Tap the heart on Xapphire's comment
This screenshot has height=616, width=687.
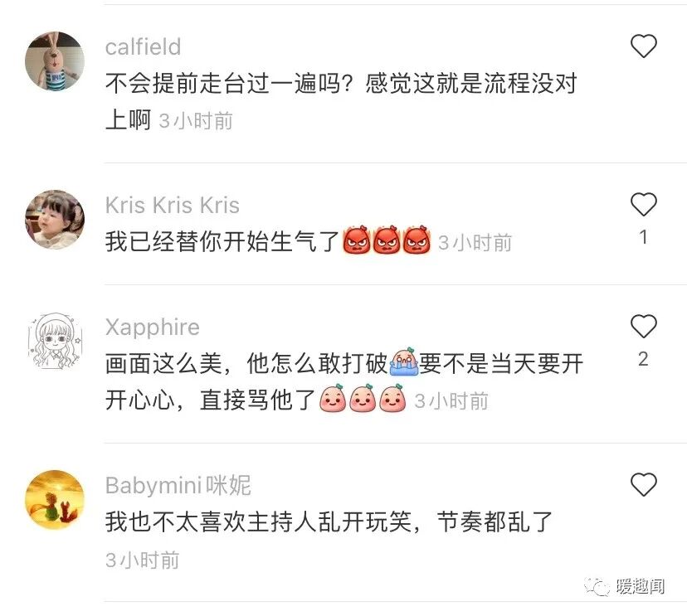[643, 327]
